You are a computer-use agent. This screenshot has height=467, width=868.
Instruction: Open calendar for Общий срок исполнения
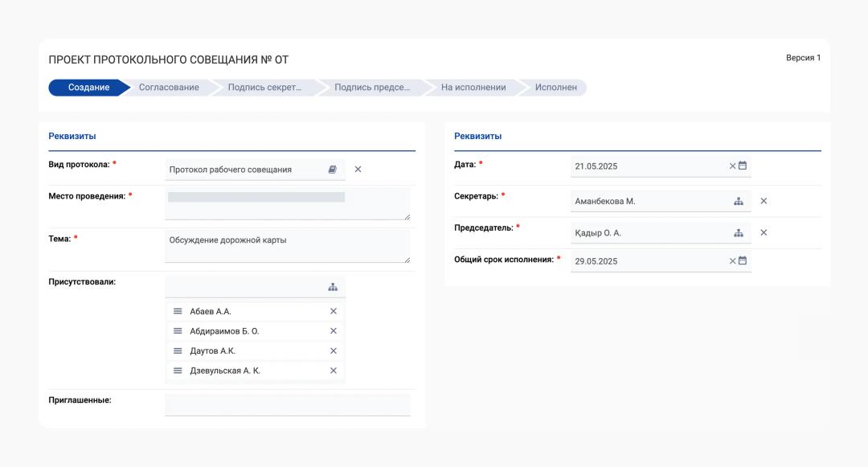(743, 260)
